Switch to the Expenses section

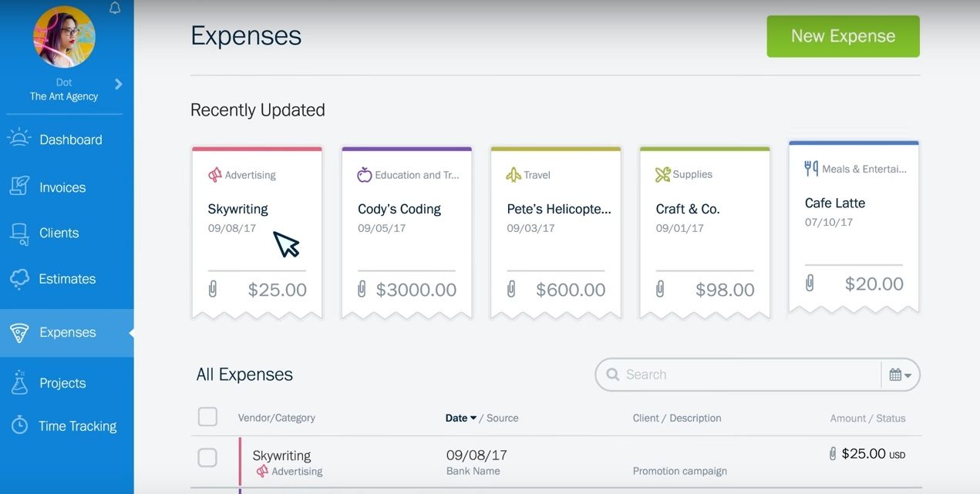68,332
